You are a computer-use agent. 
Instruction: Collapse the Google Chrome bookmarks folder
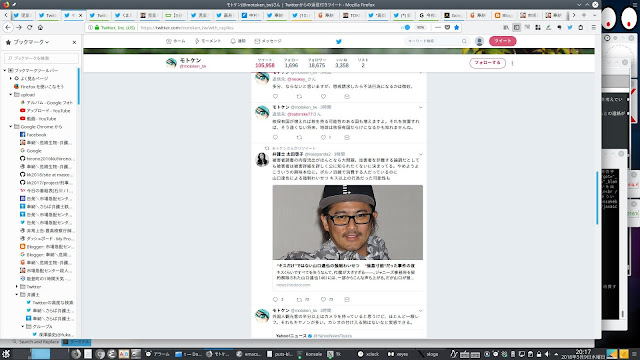tap(11, 127)
